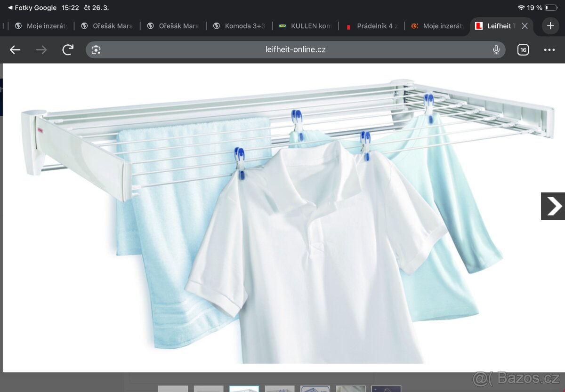
Task: Open the last dark thumbnail in gallery
Action: (x=386, y=389)
